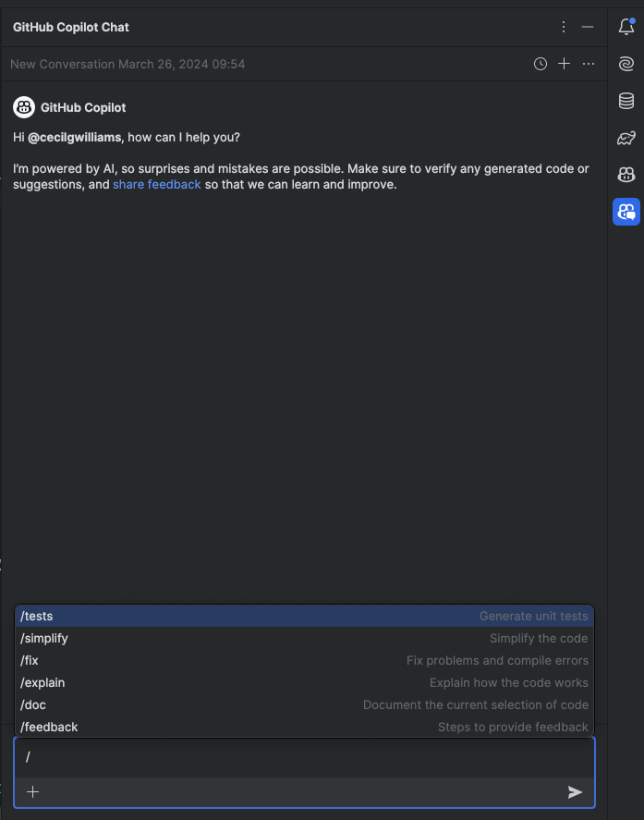Open the spiral AI Assistant tool window
This screenshot has height=820, width=644.
626,64
